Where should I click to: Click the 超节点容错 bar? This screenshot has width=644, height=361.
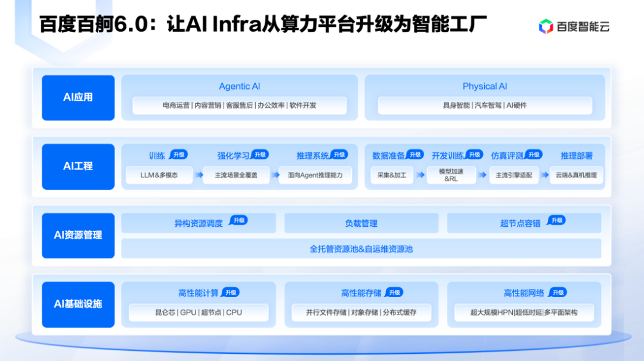tap(524, 223)
